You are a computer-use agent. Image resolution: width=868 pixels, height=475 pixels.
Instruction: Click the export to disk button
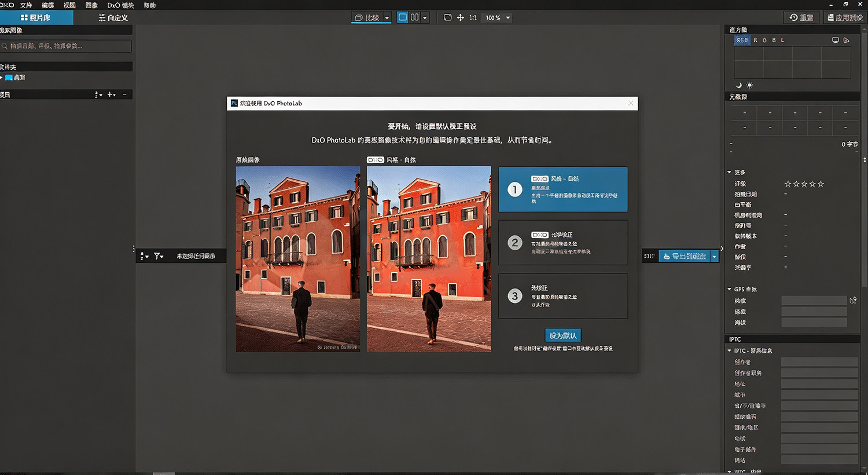tap(685, 256)
